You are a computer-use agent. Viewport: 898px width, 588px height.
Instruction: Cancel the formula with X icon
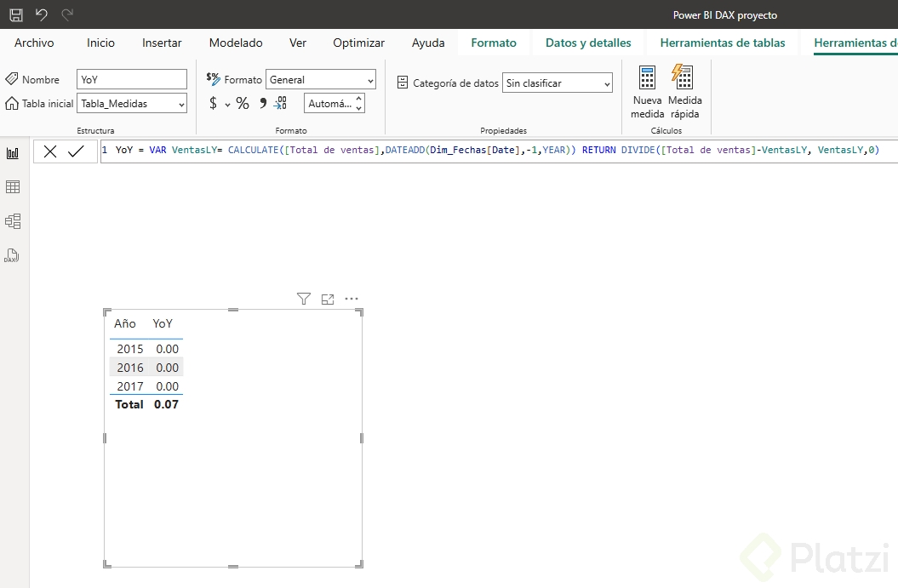tap(50, 151)
